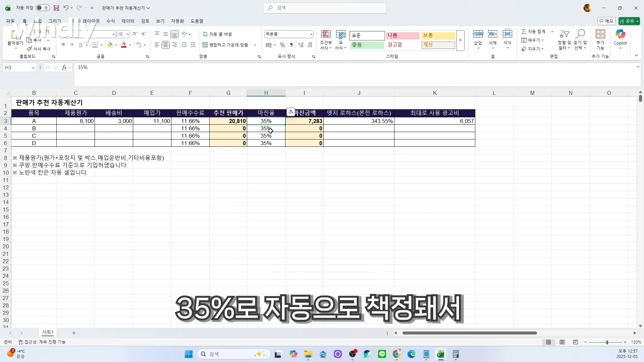644x362 pixels.
Task: Click the Percent Style (%) button
Action: 282,45
